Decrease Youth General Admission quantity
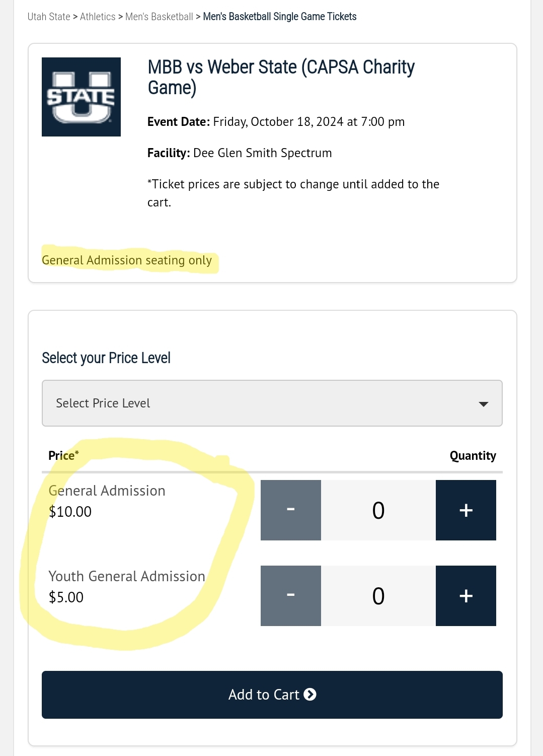The height and width of the screenshot is (756, 543). pyautogui.click(x=291, y=596)
